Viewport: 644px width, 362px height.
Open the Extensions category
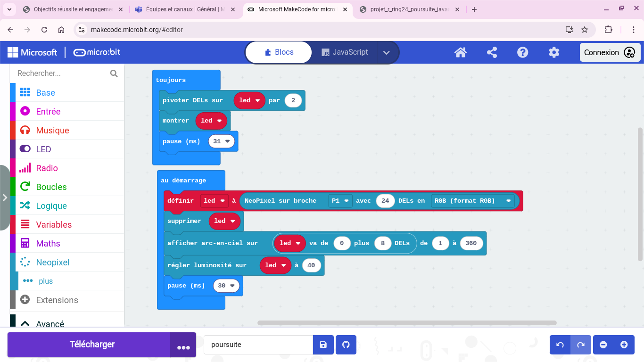67,300
